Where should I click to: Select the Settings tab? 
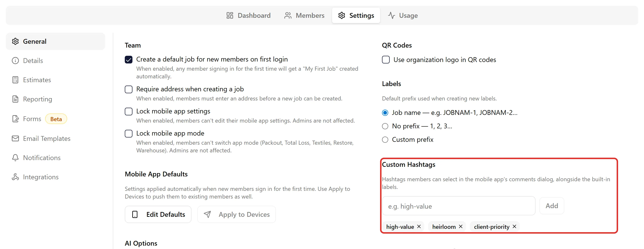[x=356, y=16]
